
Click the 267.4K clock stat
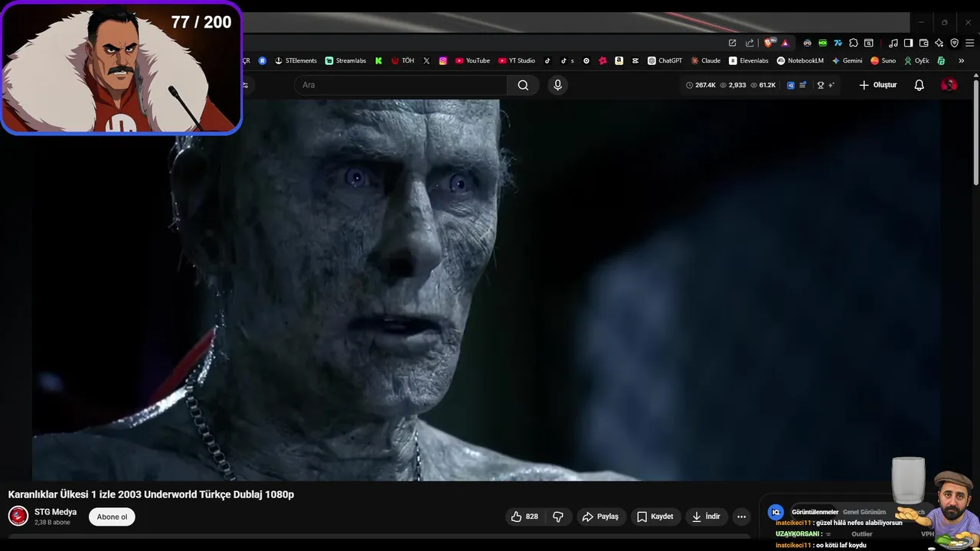click(x=701, y=85)
